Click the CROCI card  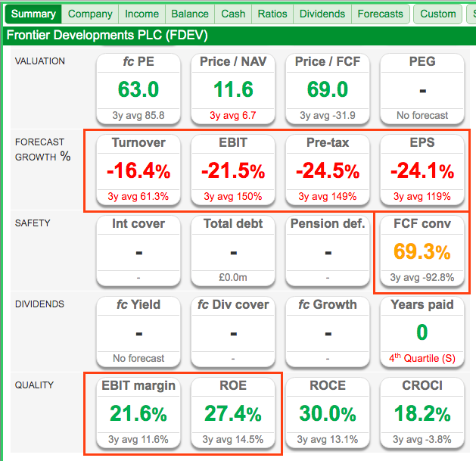point(422,413)
